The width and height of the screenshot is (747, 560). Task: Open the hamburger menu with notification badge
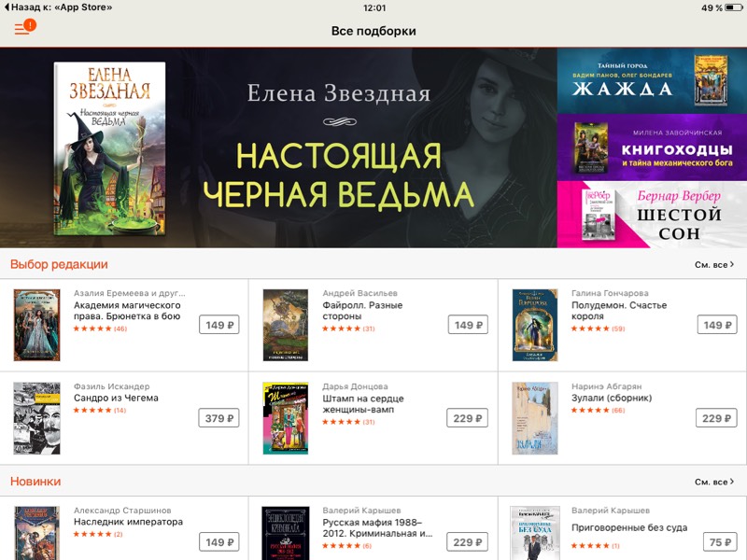25,27
